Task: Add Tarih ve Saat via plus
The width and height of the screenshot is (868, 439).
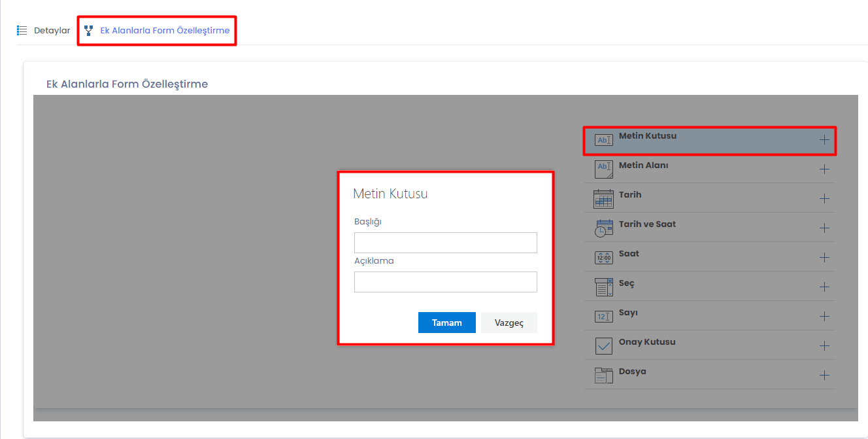Action: [824, 228]
